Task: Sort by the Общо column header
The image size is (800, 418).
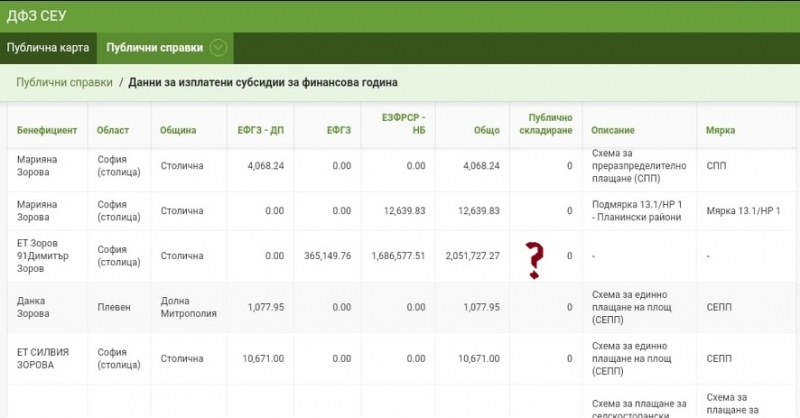Action: [x=486, y=130]
